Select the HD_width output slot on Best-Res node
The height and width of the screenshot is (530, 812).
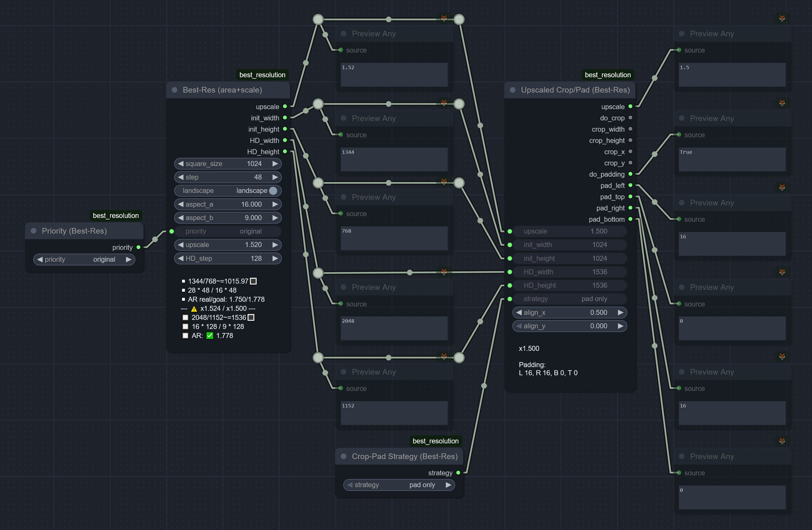pos(285,140)
